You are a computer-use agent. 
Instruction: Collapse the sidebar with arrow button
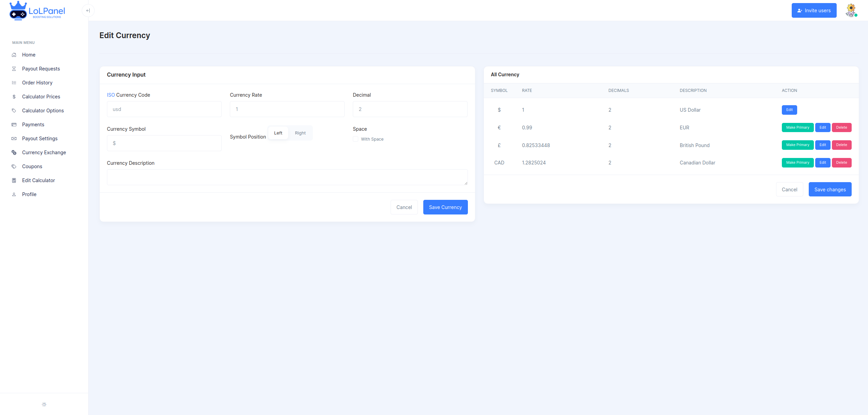pyautogui.click(x=88, y=11)
